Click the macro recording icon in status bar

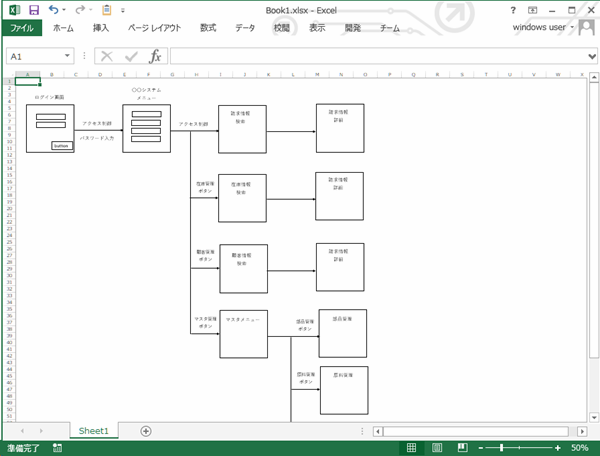click(x=57, y=448)
